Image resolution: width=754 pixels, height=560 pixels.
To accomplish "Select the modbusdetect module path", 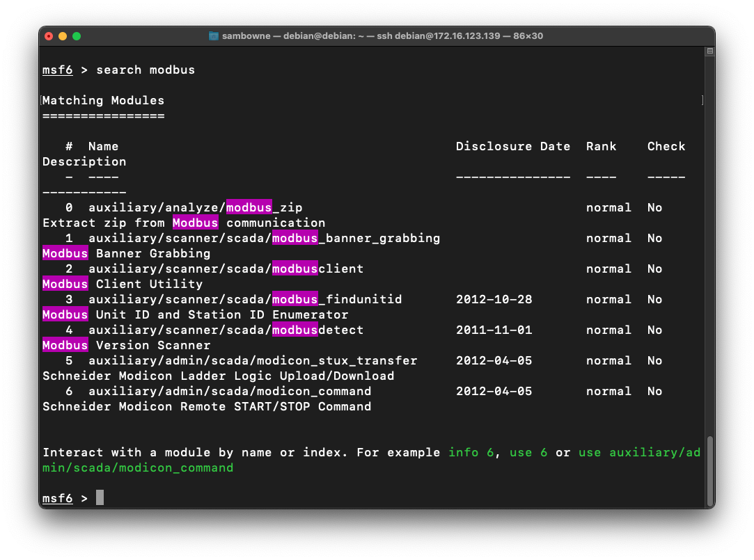I will [x=226, y=330].
